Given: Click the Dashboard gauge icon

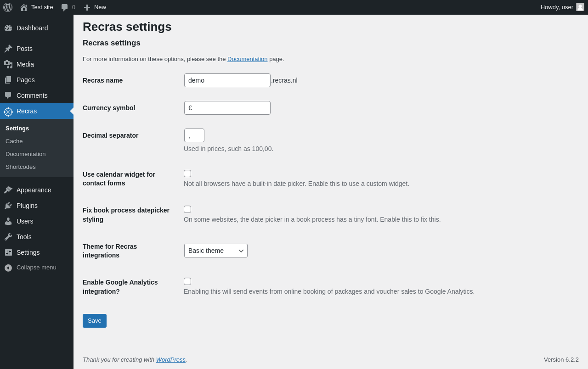Looking at the screenshot, I should coord(8,28).
